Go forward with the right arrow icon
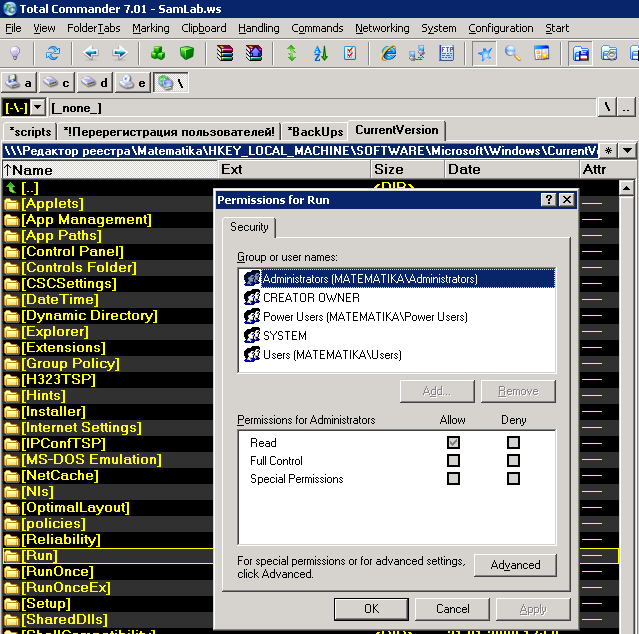Viewport: 639px width, 634px height. pos(120,53)
